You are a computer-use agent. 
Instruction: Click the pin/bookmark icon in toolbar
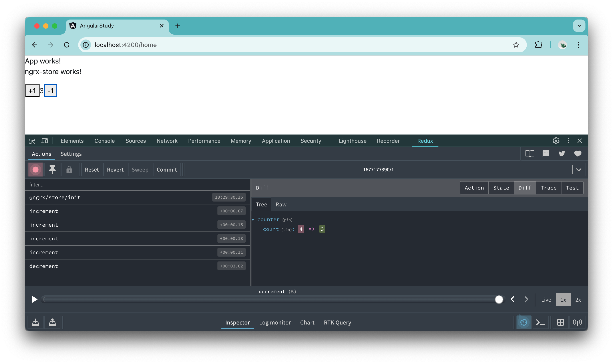coord(52,169)
